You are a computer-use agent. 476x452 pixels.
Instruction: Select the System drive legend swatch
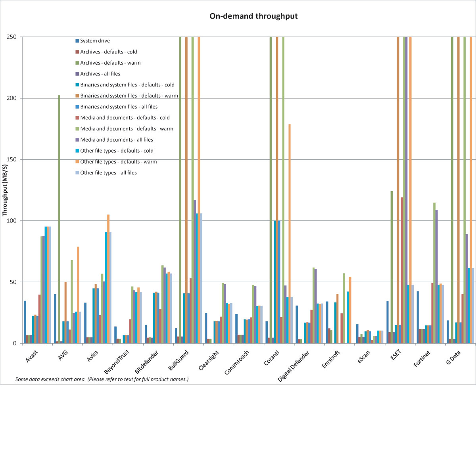tap(77, 41)
